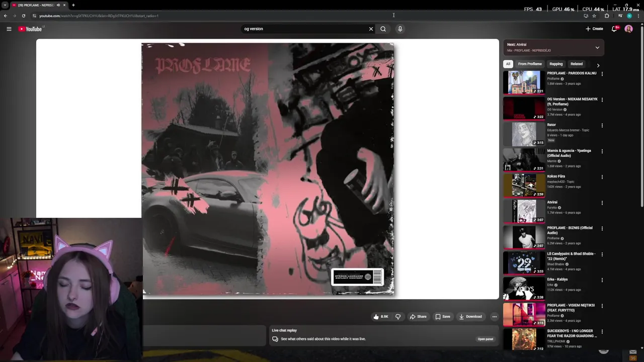Go to YouTube home via logo
This screenshot has height=362, width=644.
(x=30, y=29)
